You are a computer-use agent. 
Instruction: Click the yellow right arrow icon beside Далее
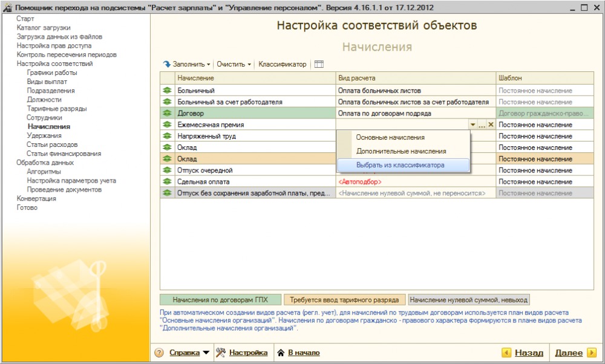(x=591, y=353)
